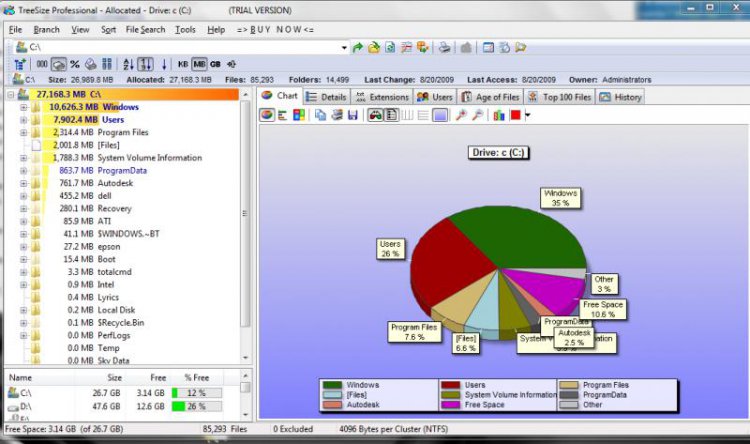This screenshot has width=750, height=444.
Task: Open the File Search menu
Action: point(145,30)
